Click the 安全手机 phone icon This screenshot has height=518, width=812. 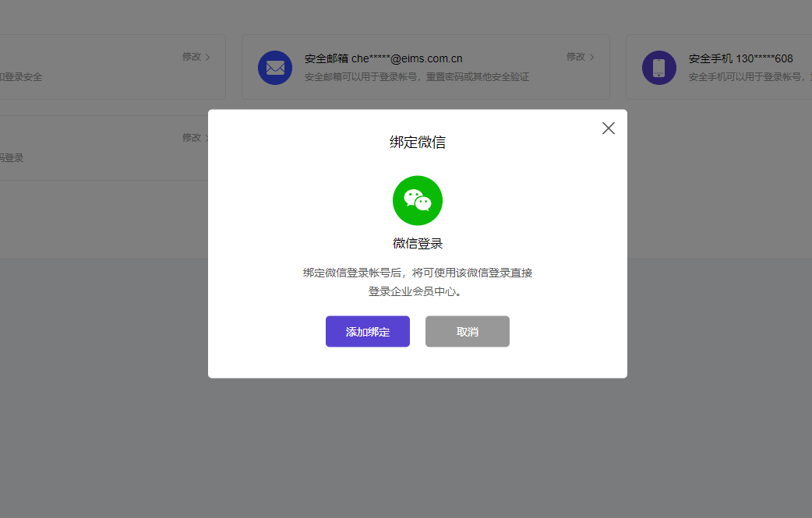[x=659, y=68]
